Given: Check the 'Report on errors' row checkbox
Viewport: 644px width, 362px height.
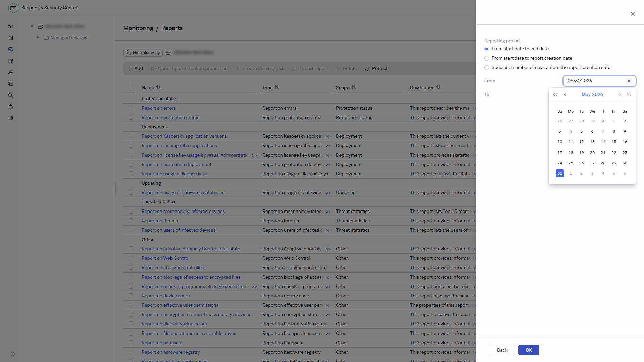Looking at the screenshot, I should click(x=131, y=108).
